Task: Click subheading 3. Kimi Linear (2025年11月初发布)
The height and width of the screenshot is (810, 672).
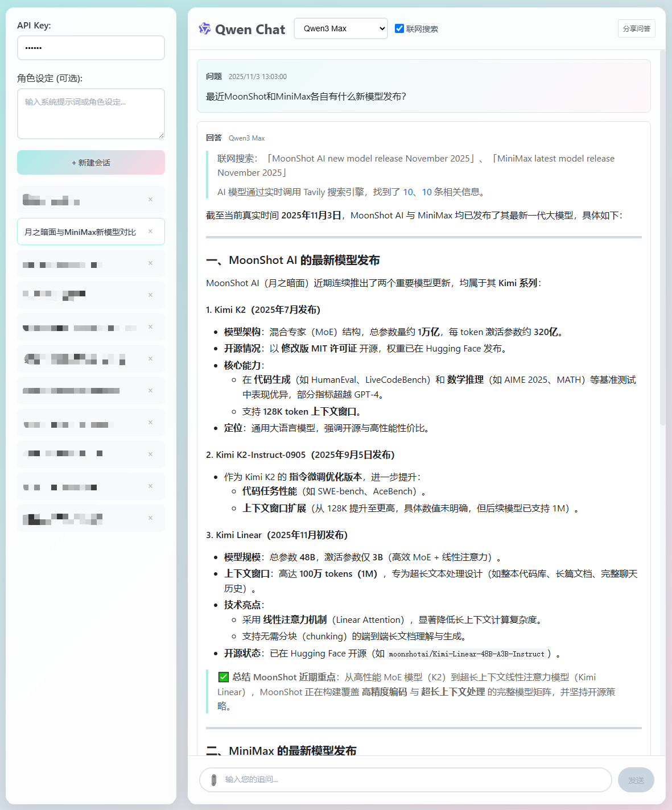Action: [x=277, y=535]
